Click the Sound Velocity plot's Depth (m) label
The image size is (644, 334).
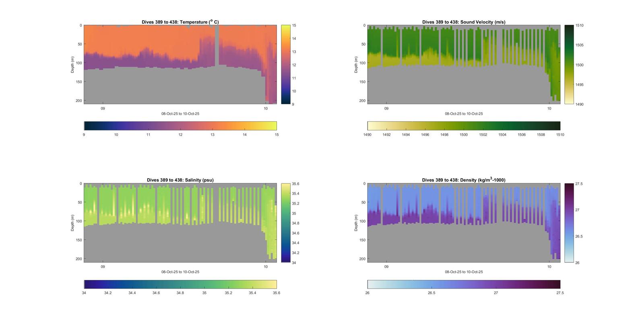pos(356,64)
